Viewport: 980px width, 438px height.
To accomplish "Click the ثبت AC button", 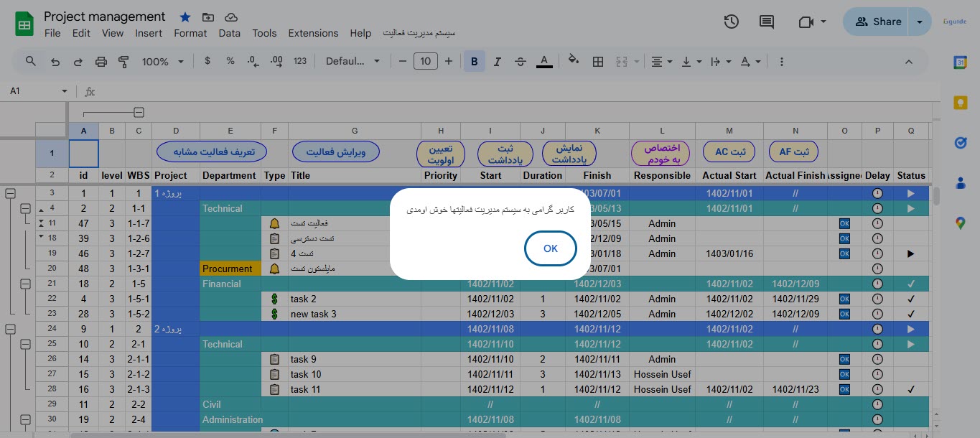I will 729,152.
